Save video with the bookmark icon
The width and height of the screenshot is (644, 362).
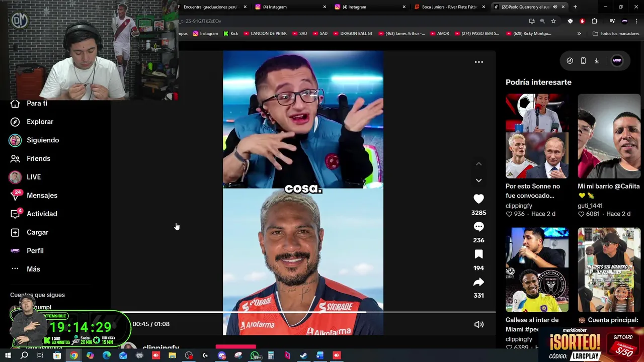point(478,254)
